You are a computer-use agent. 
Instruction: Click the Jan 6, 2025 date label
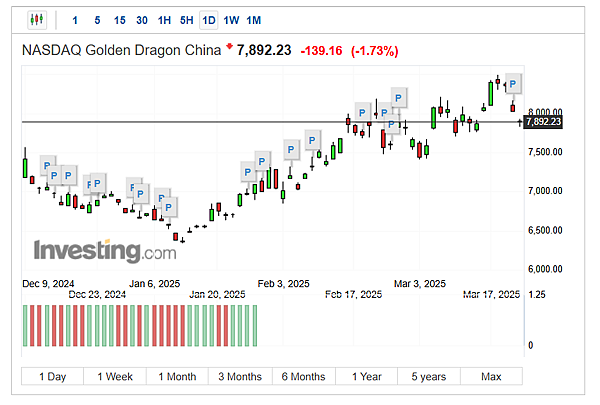155,284
